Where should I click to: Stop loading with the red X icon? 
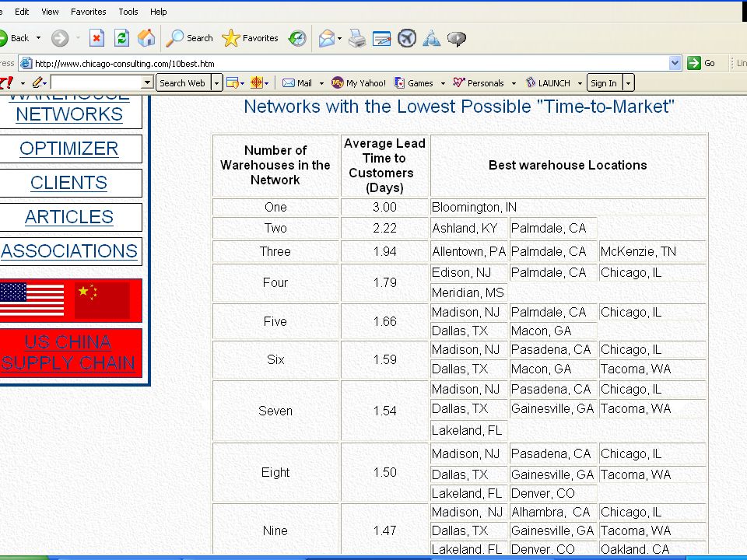96,38
